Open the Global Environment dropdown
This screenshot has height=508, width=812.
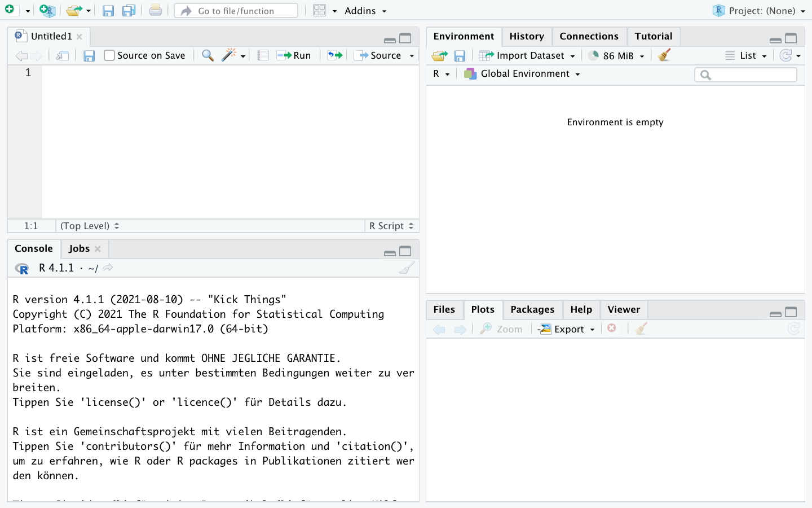click(x=522, y=73)
